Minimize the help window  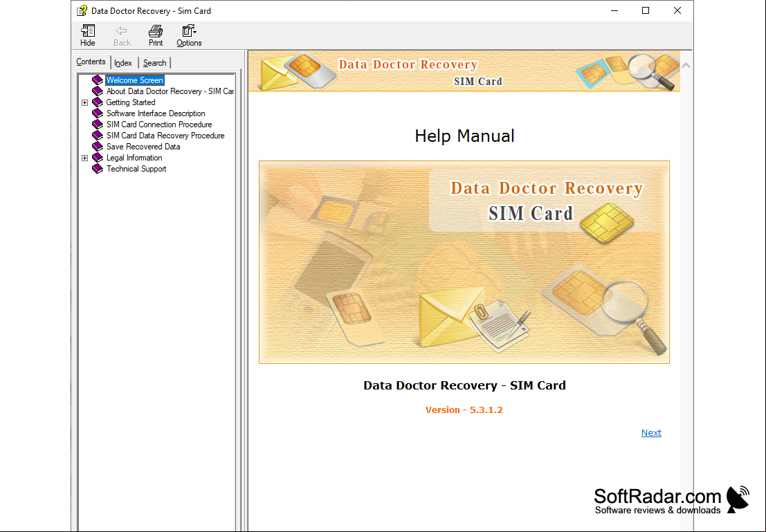point(614,11)
